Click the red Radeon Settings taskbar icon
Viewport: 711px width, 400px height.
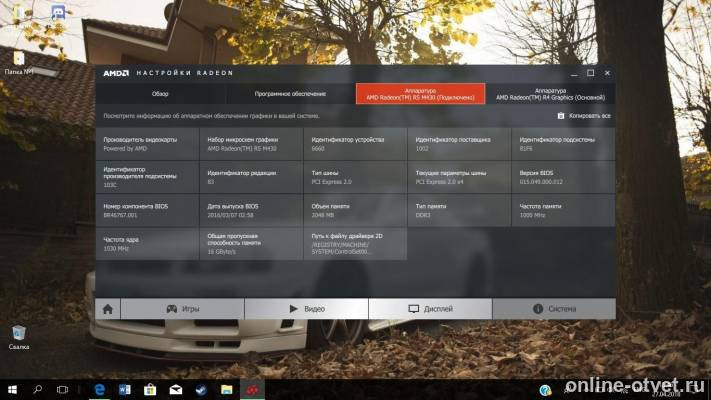pyautogui.click(x=253, y=390)
